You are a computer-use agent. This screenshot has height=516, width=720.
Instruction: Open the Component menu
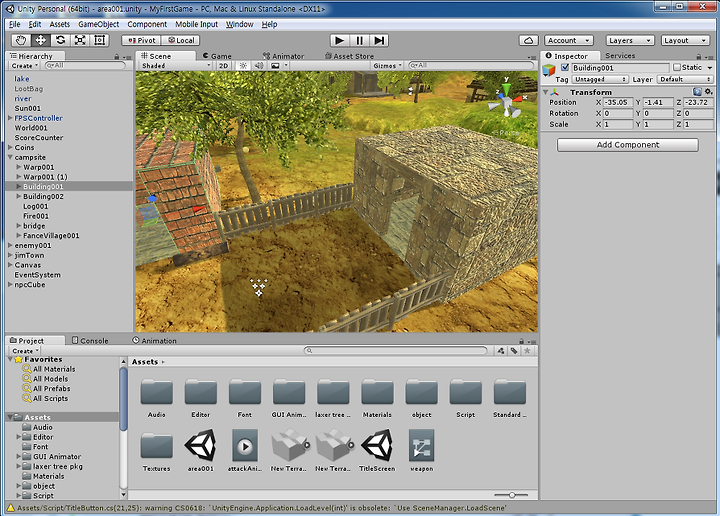(147, 24)
